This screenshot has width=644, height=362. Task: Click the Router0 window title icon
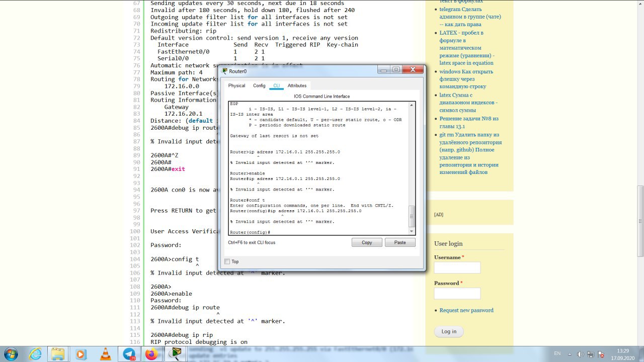(223, 71)
